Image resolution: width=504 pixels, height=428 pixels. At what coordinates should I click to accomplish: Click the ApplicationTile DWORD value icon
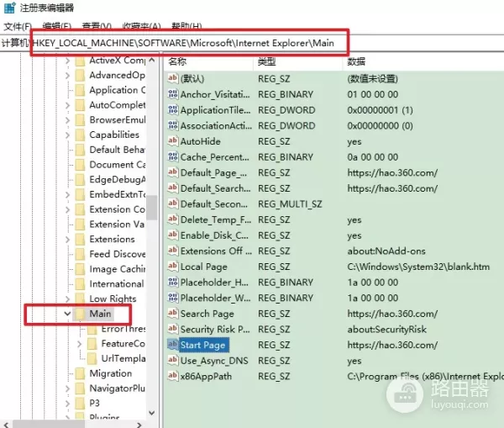click(173, 110)
